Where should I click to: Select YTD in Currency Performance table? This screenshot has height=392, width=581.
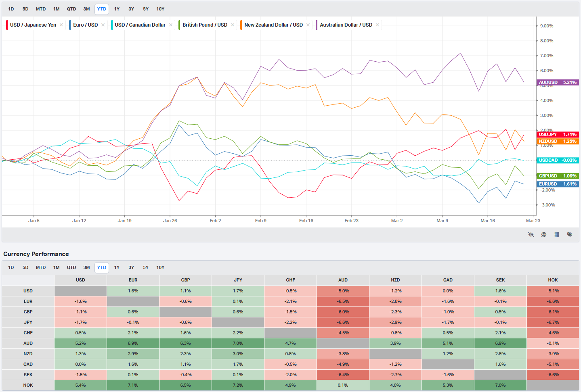(102, 267)
